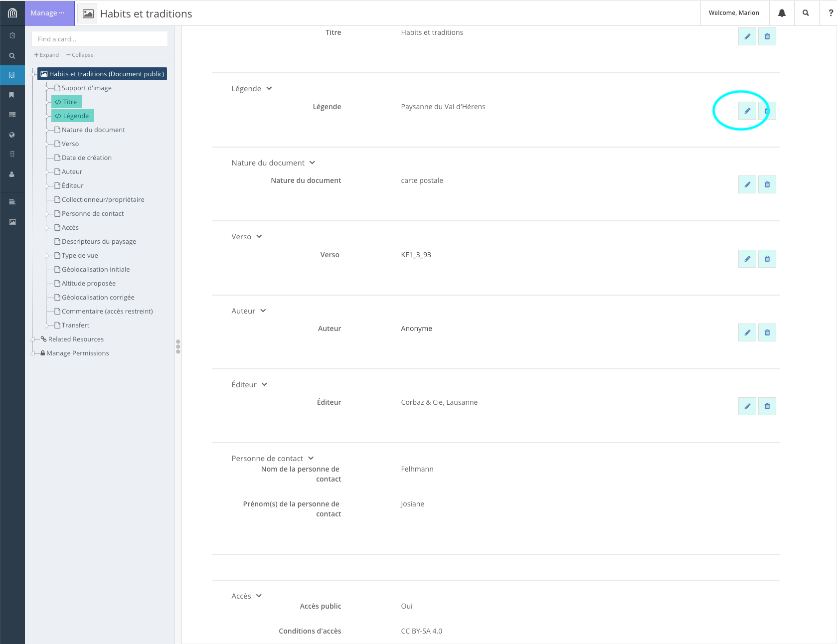Toggle the Personne de contact chevron

pos(311,459)
